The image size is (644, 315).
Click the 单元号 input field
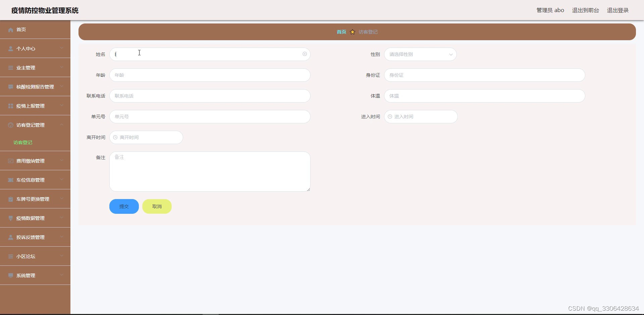[210, 117]
